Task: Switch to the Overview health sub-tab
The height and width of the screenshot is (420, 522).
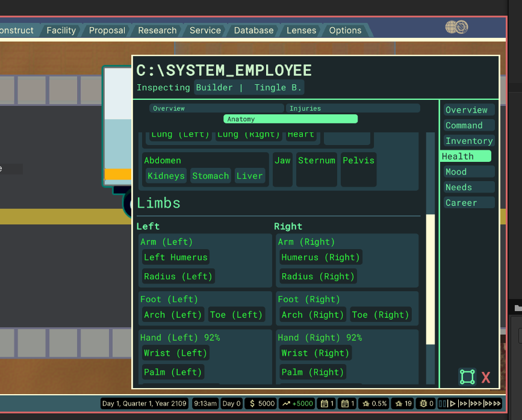Action: click(x=216, y=108)
